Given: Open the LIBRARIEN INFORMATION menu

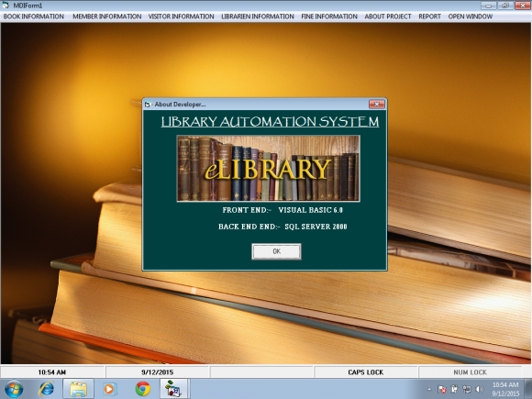Looking at the screenshot, I should coord(258,17).
